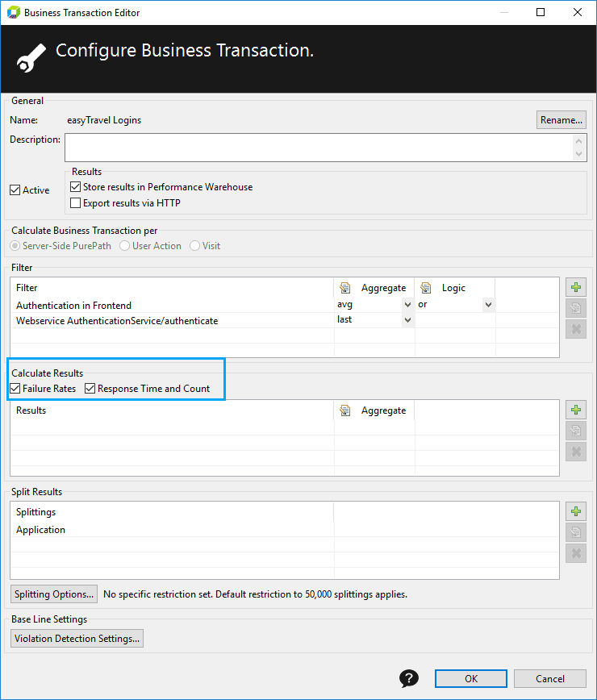The image size is (597, 700).
Task: Select Visit radio button
Action: pos(194,245)
